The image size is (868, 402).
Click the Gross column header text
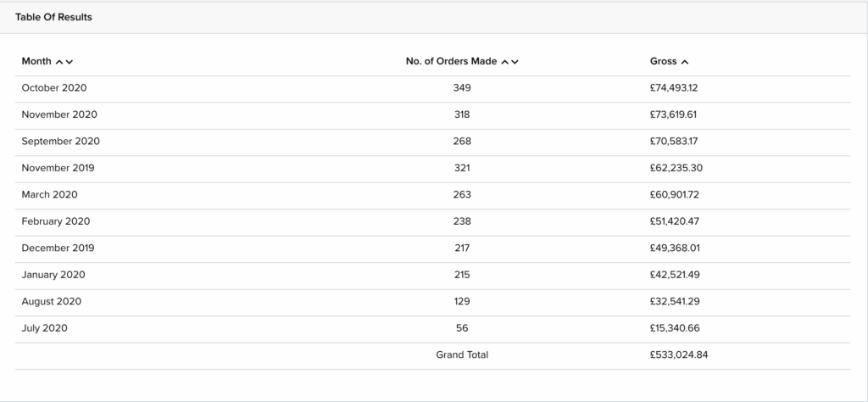pyautogui.click(x=663, y=61)
